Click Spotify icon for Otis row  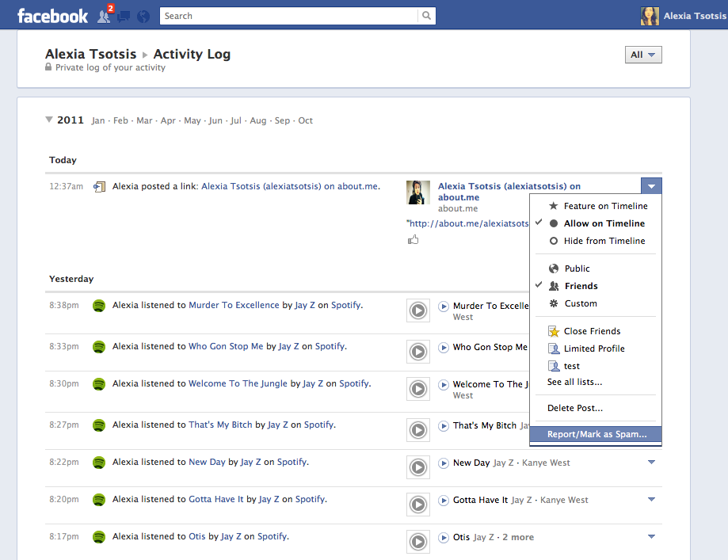pos(99,537)
